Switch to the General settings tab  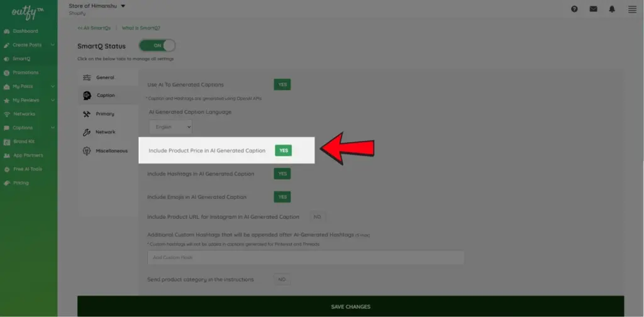click(104, 77)
